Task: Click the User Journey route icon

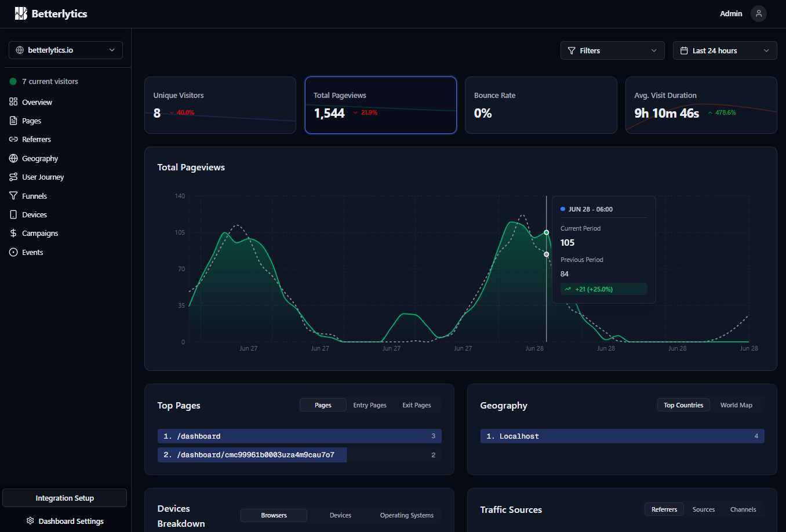Action: coord(13,177)
